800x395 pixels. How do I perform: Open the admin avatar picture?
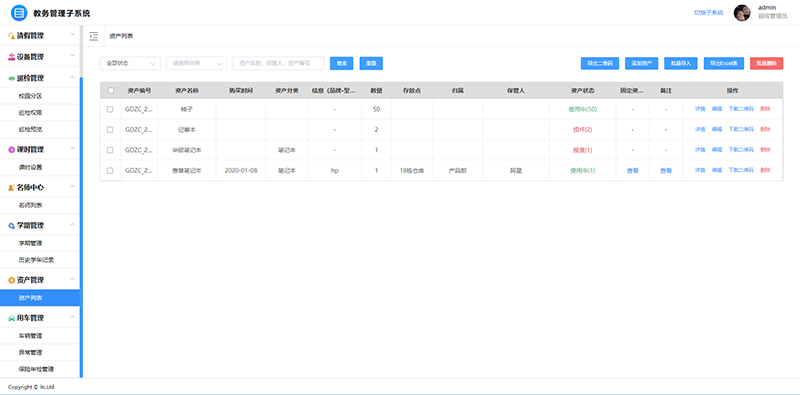(742, 13)
